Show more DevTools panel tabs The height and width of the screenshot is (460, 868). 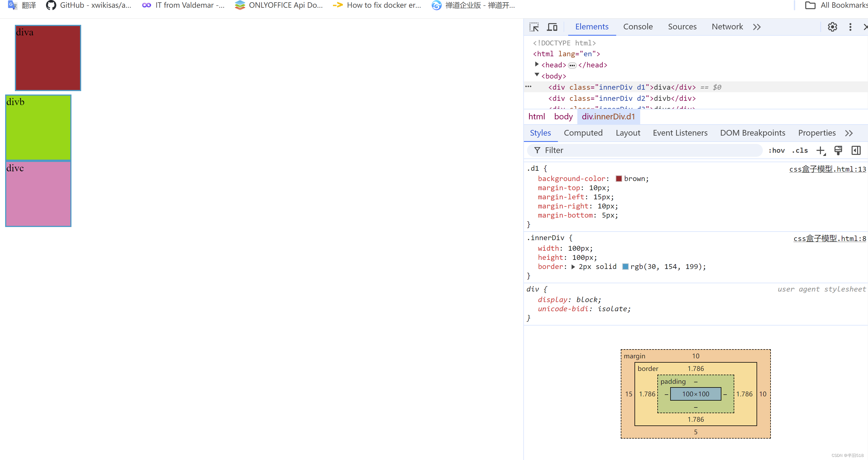[757, 27]
